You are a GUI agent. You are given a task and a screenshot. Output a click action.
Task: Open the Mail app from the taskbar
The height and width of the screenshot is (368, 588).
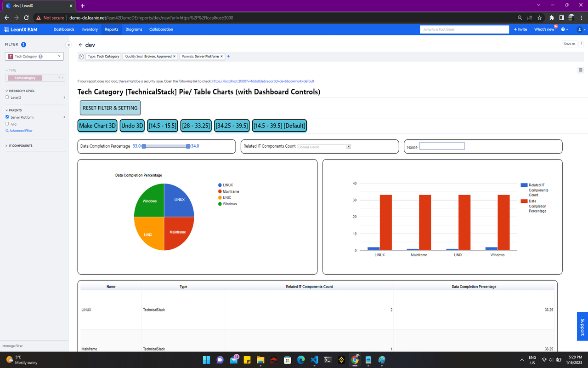pos(233,360)
